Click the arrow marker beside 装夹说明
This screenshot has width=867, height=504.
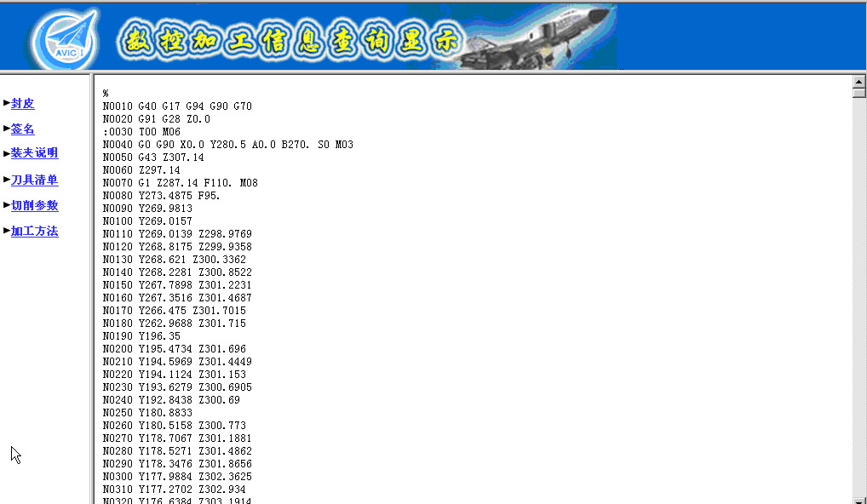tap(7, 153)
